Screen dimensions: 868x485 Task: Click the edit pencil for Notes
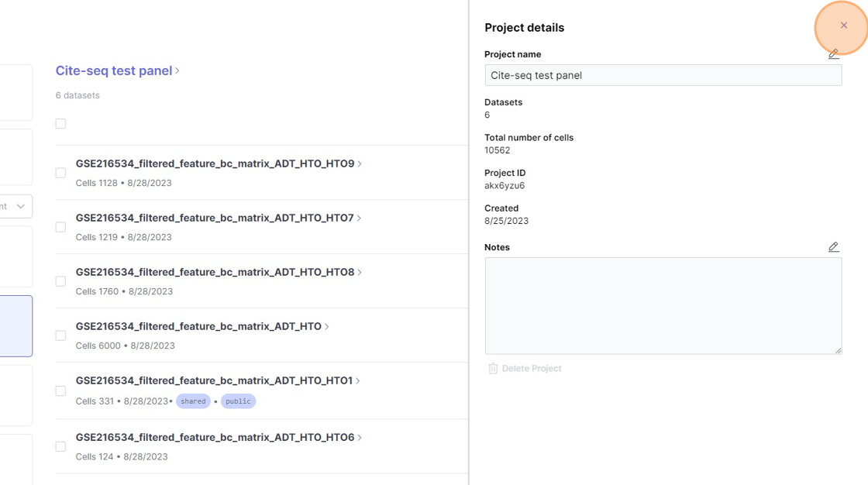(833, 247)
